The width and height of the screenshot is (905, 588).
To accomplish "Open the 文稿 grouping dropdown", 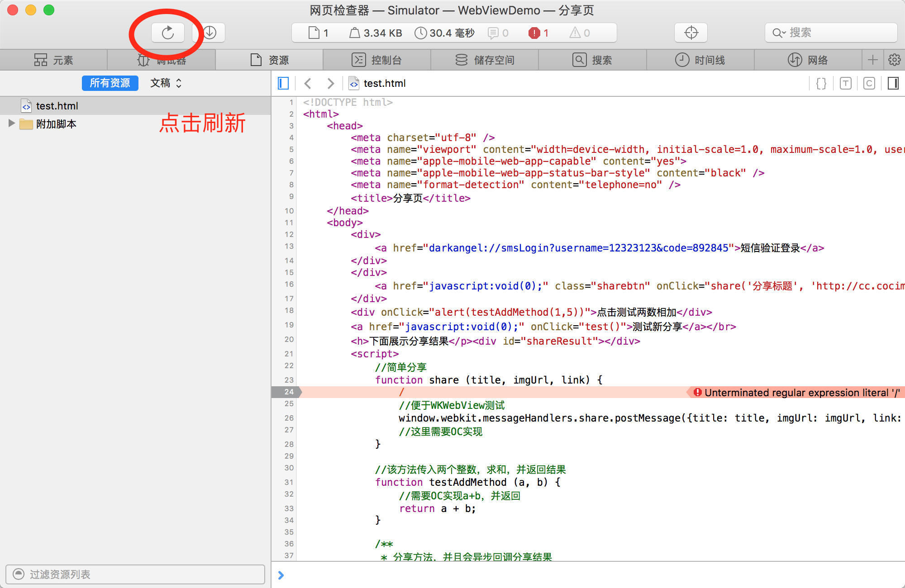I will coord(166,83).
